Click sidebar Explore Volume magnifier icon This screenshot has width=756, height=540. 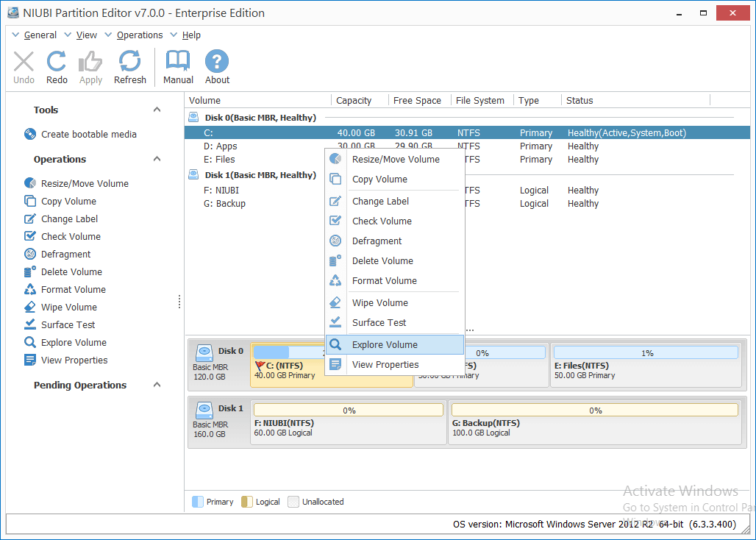[30, 342]
